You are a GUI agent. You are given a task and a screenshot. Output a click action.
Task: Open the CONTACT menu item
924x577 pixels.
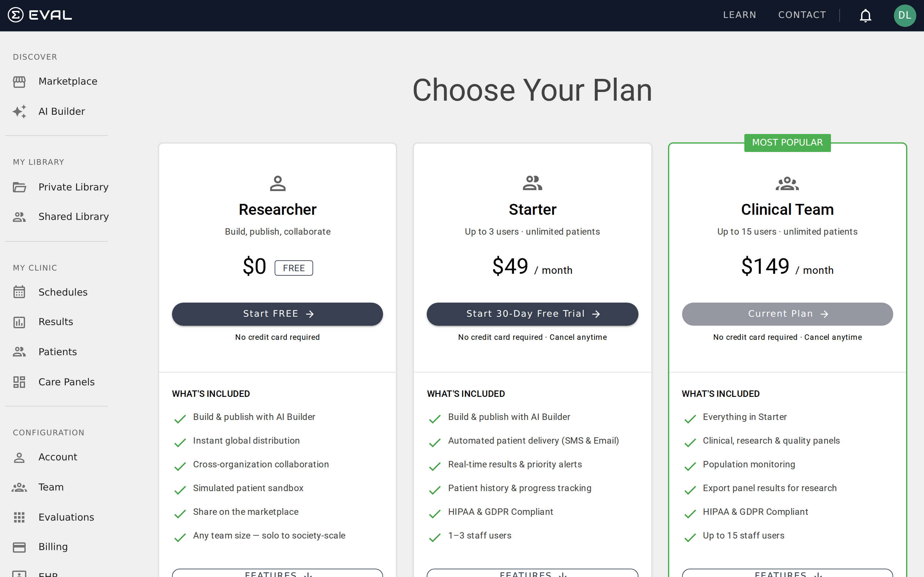802,15
